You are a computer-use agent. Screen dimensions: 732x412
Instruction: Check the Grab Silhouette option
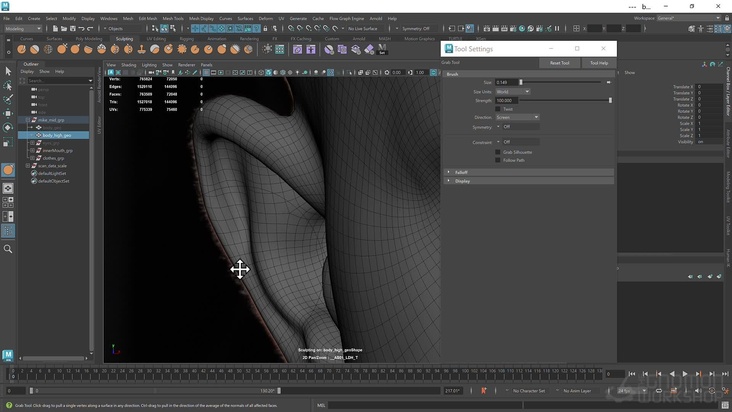tap(498, 152)
